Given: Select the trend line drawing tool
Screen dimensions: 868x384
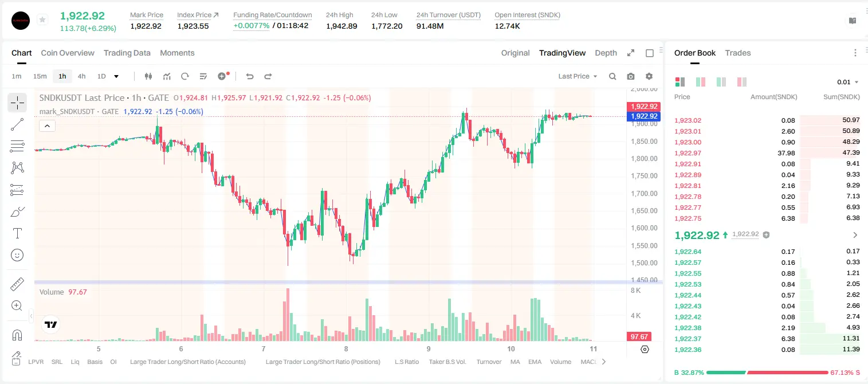Looking at the screenshot, I should [17, 124].
